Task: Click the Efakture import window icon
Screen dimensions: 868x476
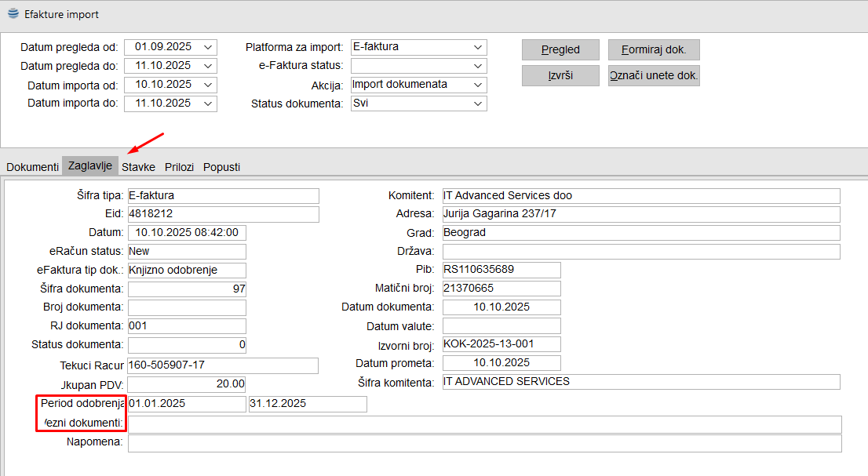Action: pos(13,14)
